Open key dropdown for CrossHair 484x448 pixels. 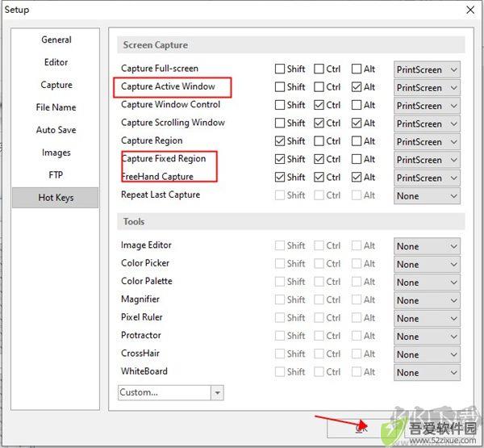click(427, 354)
